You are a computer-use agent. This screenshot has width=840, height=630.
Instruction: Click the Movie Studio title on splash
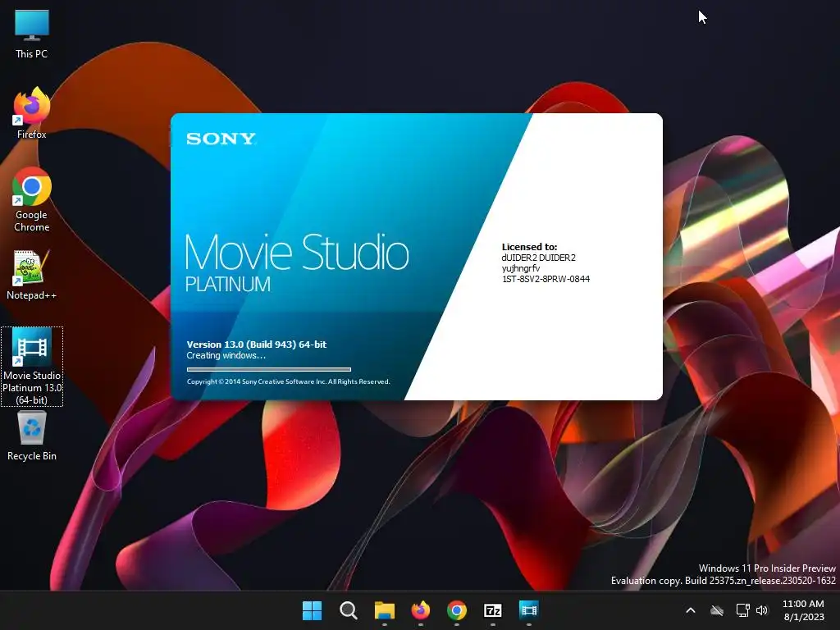pos(297,253)
